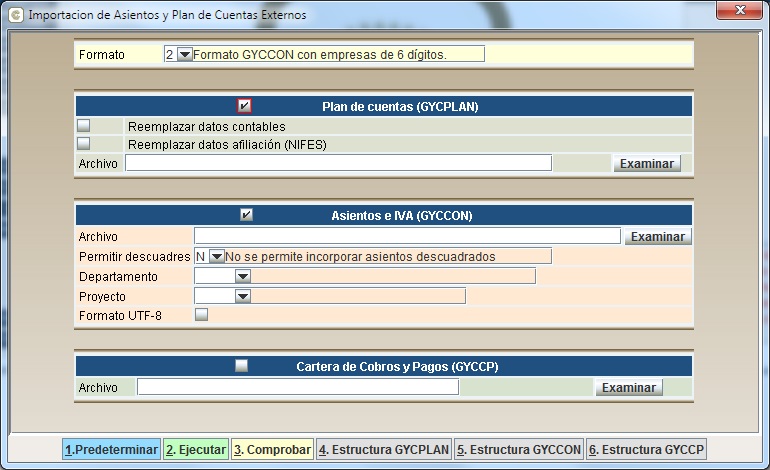Click the Proyecto code field
This screenshot has height=470, width=770.
click(215, 297)
